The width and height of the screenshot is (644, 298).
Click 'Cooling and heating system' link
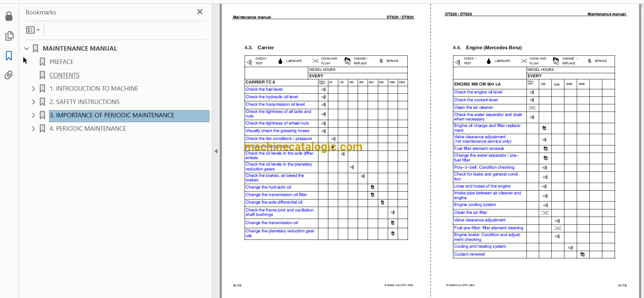pos(480,246)
